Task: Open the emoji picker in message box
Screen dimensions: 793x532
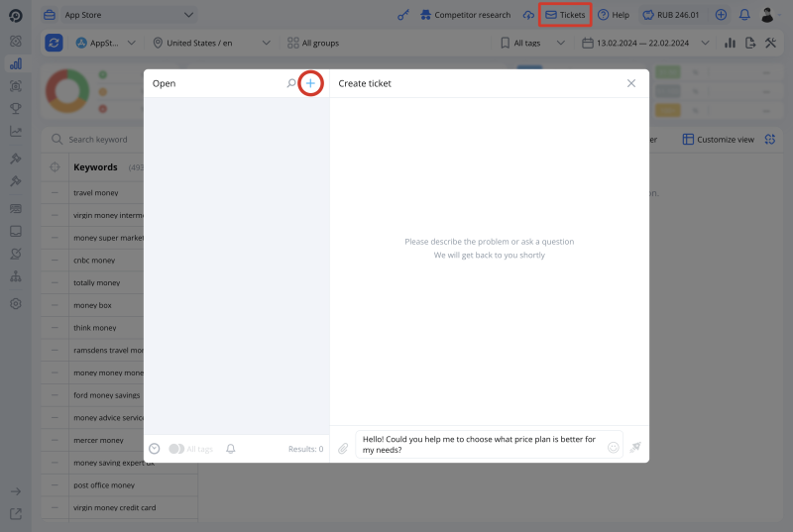Action: pos(613,447)
